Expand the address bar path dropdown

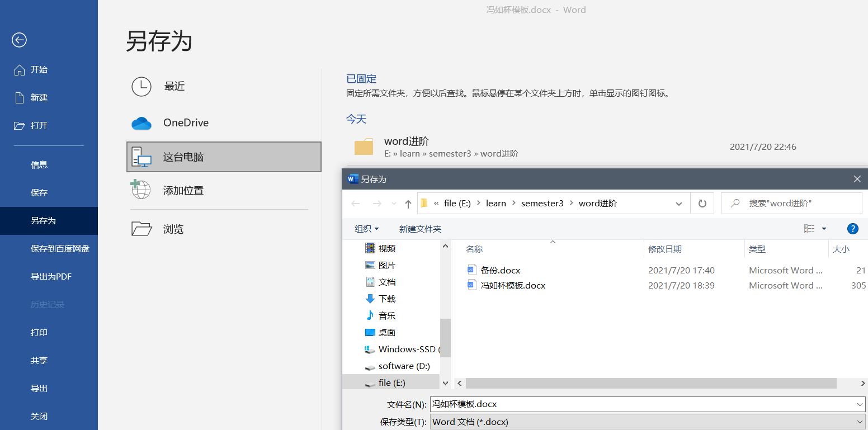tap(679, 204)
